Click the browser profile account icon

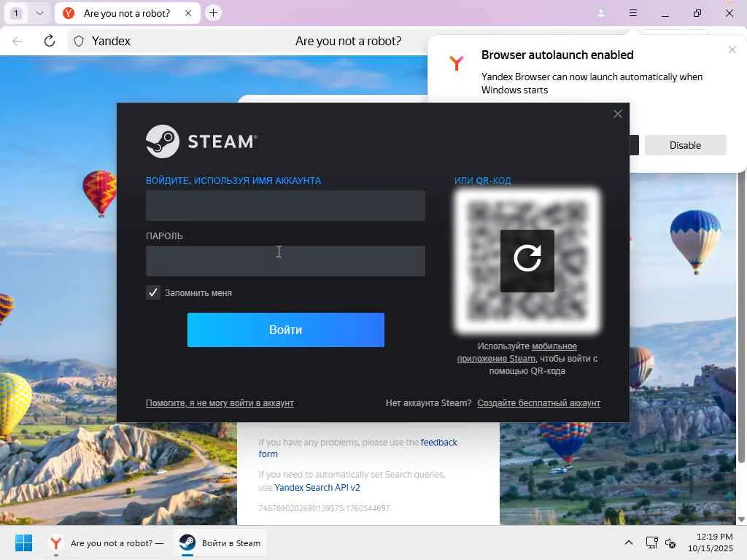[601, 13]
